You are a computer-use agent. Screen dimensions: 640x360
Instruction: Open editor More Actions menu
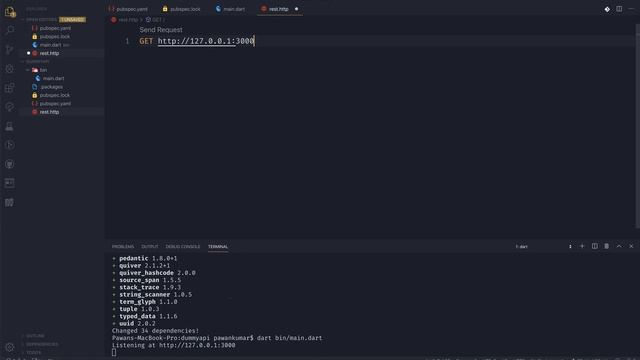pyautogui.click(x=631, y=9)
